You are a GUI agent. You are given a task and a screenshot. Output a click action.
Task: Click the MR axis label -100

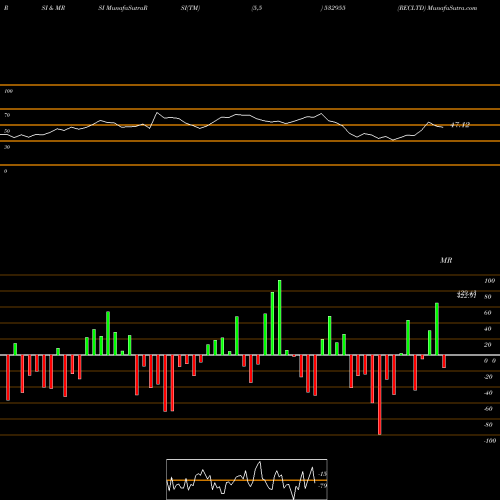click(489, 441)
